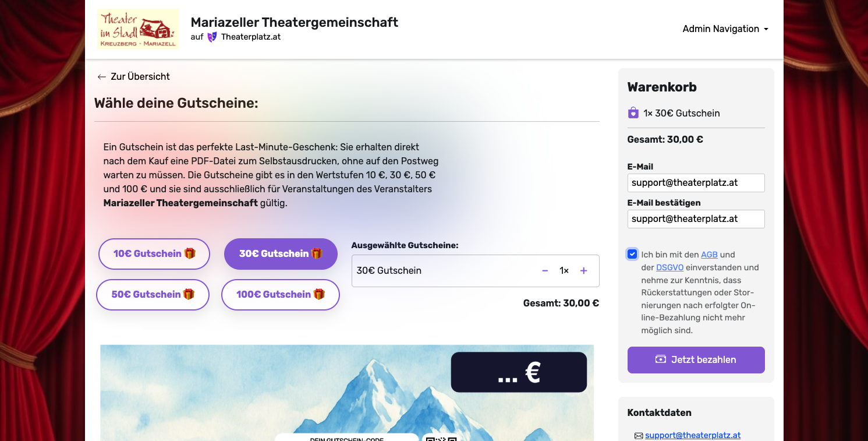
Task: Choose the 50€ Gutschein option
Action: tap(153, 295)
